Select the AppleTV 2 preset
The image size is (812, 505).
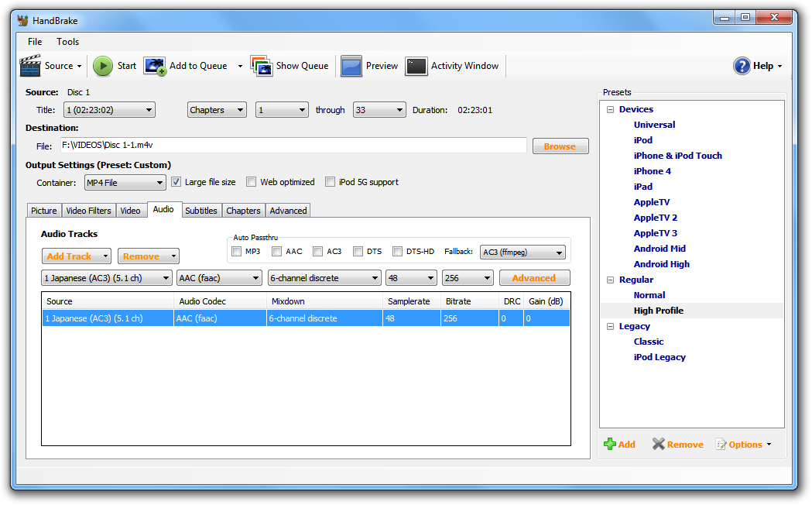[x=655, y=218]
